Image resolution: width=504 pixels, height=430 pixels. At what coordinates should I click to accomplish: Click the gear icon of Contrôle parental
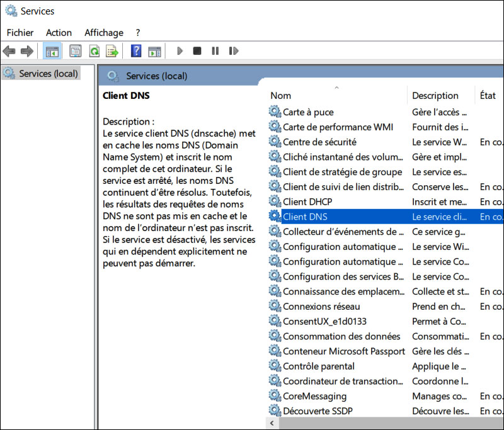275,366
